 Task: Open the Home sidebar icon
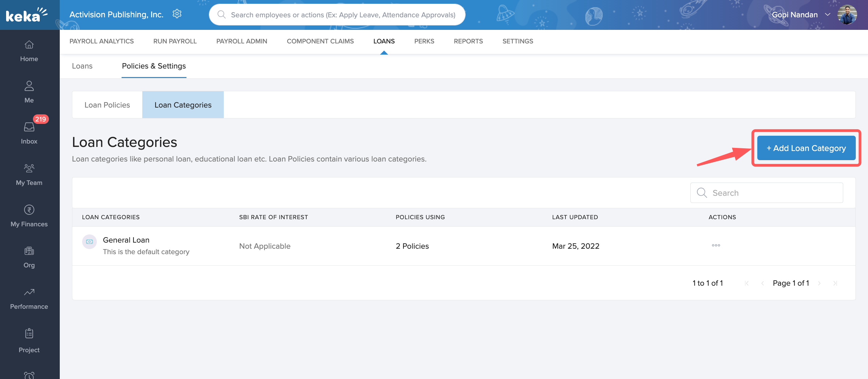pyautogui.click(x=29, y=45)
